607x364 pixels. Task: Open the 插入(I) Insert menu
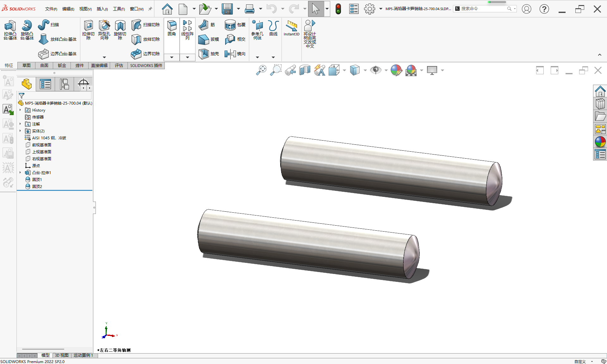[x=102, y=9]
